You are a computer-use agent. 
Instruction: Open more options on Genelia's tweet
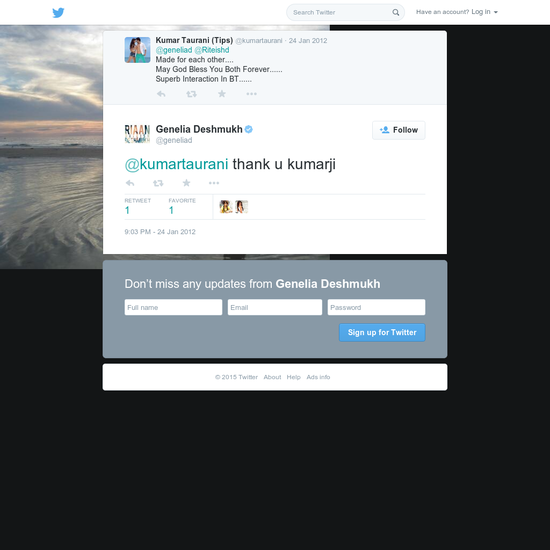[x=214, y=183]
